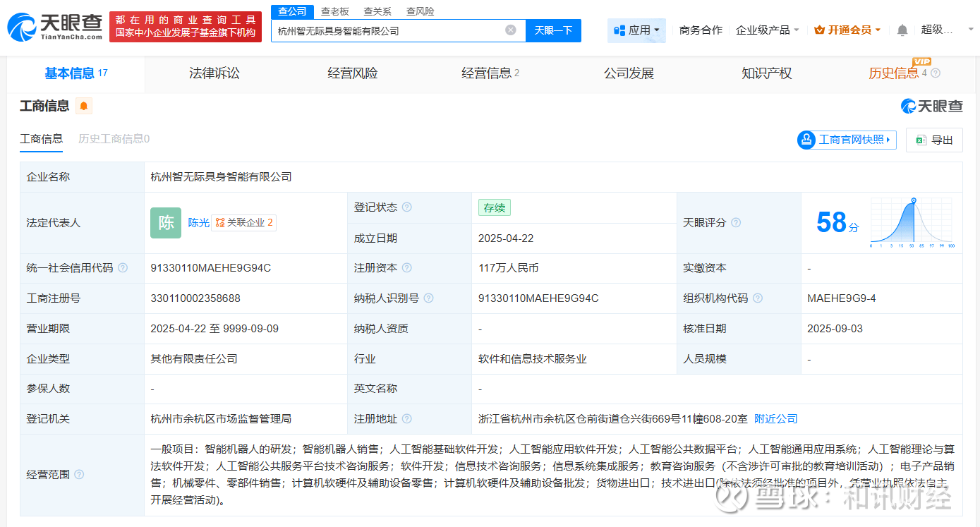Click the notification bell in top bar

click(902, 30)
